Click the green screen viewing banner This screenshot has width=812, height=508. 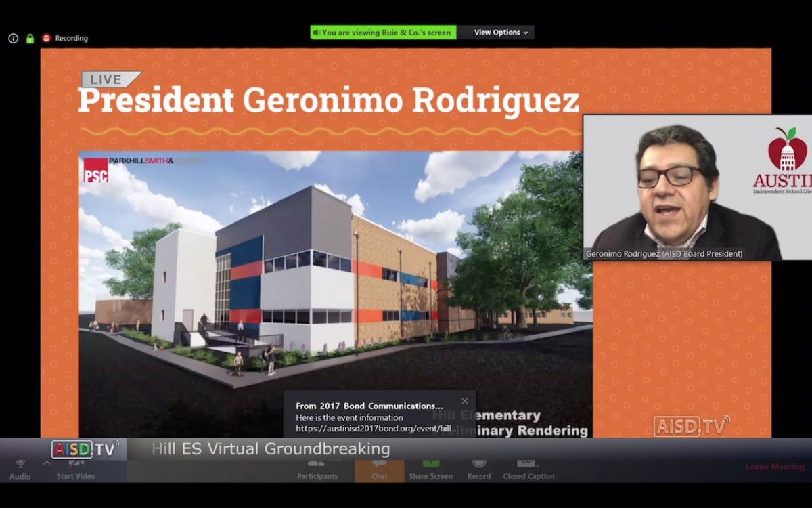pos(383,33)
